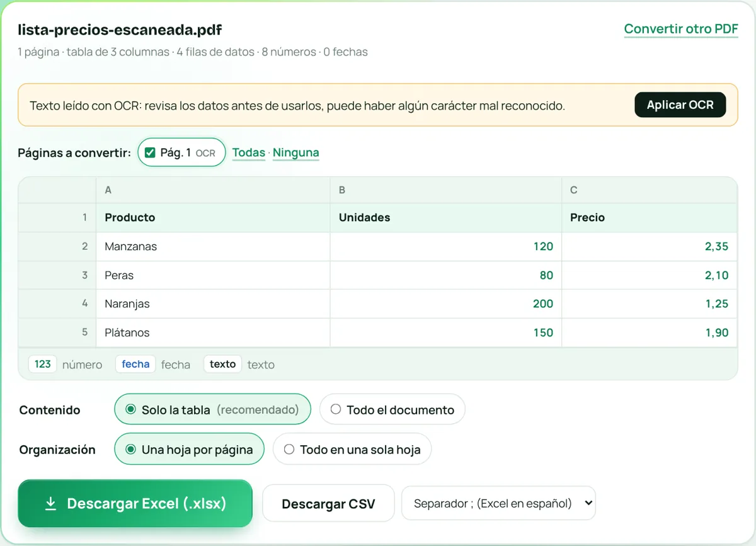The height and width of the screenshot is (546, 756).
Task: Click the Aplicar OCR button
Action: (x=680, y=105)
